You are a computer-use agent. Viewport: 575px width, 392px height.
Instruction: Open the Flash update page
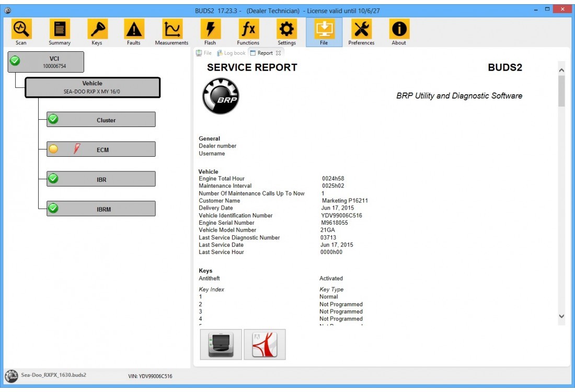pos(210,31)
